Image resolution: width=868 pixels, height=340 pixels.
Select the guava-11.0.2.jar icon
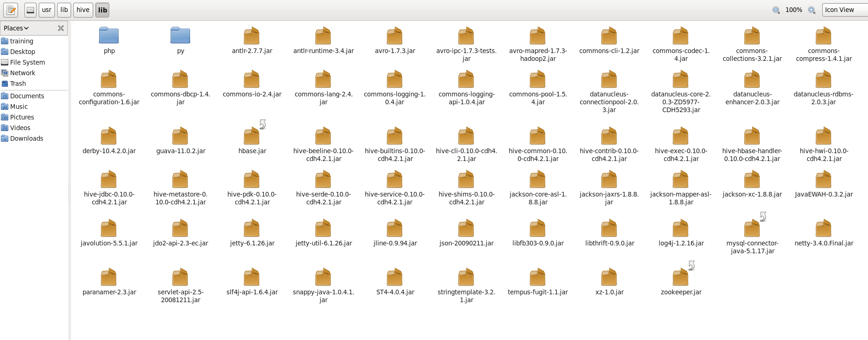pyautogui.click(x=180, y=136)
